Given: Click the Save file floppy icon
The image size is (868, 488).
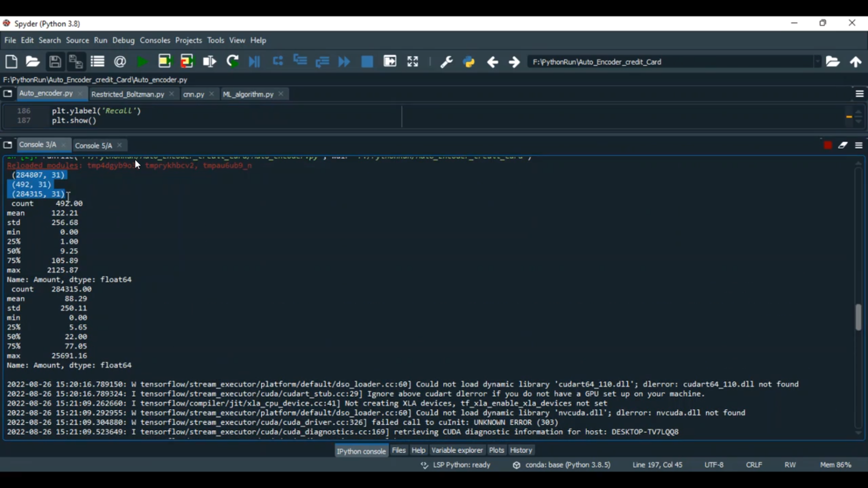Looking at the screenshot, I should [55, 62].
